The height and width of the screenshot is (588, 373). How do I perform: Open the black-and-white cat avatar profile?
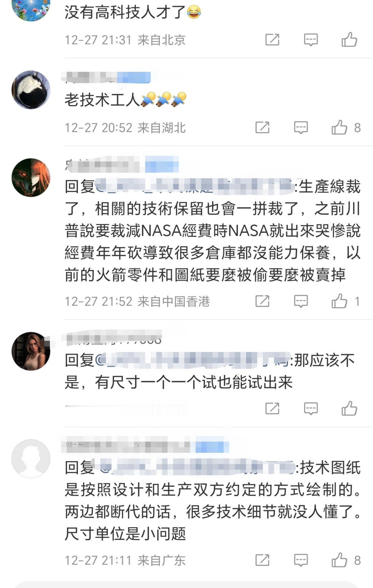click(x=31, y=90)
